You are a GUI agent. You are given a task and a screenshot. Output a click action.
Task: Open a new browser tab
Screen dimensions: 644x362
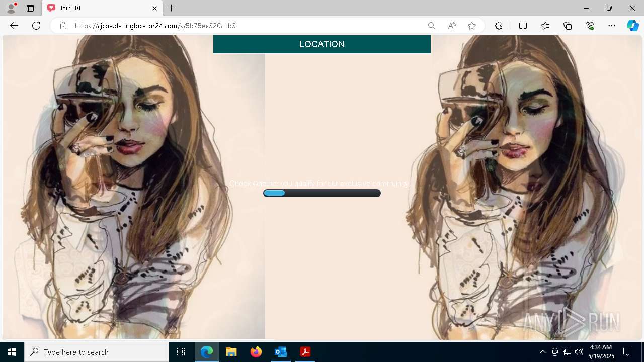point(172,8)
